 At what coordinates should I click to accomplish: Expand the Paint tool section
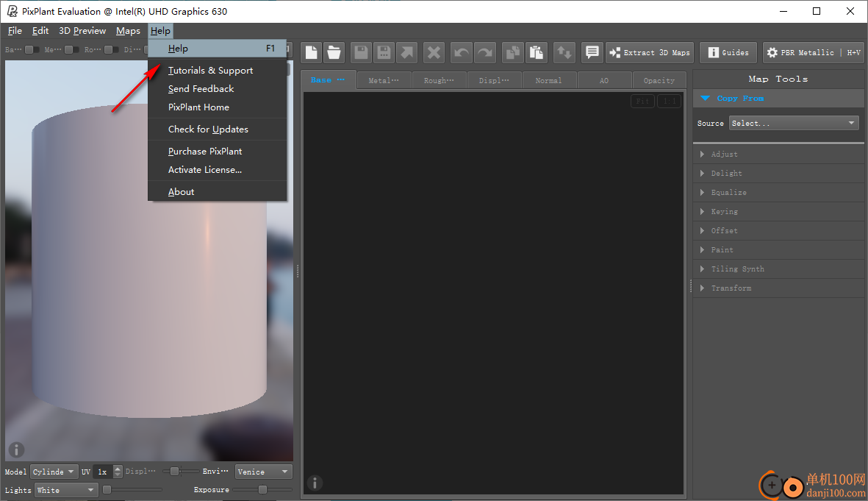778,250
